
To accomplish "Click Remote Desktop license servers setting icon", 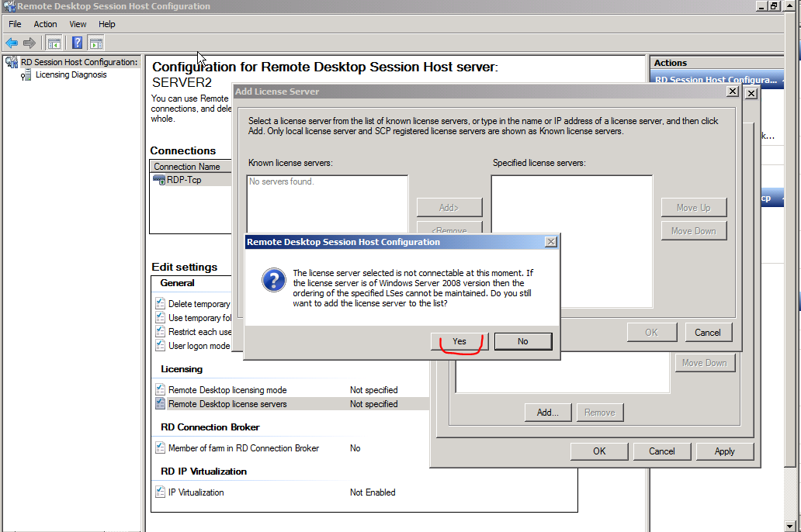I will (161, 403).
